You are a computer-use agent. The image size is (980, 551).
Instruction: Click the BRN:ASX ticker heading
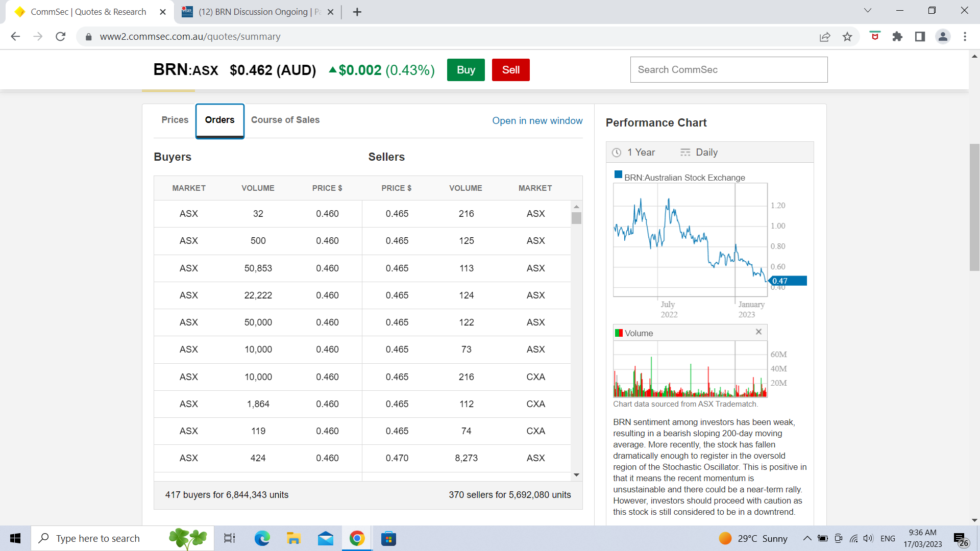(x=186, y=70)
